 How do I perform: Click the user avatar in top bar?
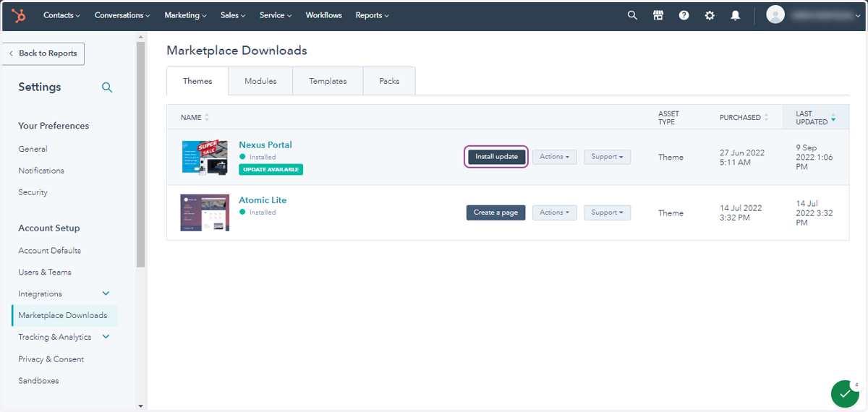click(x=775, y=14)
